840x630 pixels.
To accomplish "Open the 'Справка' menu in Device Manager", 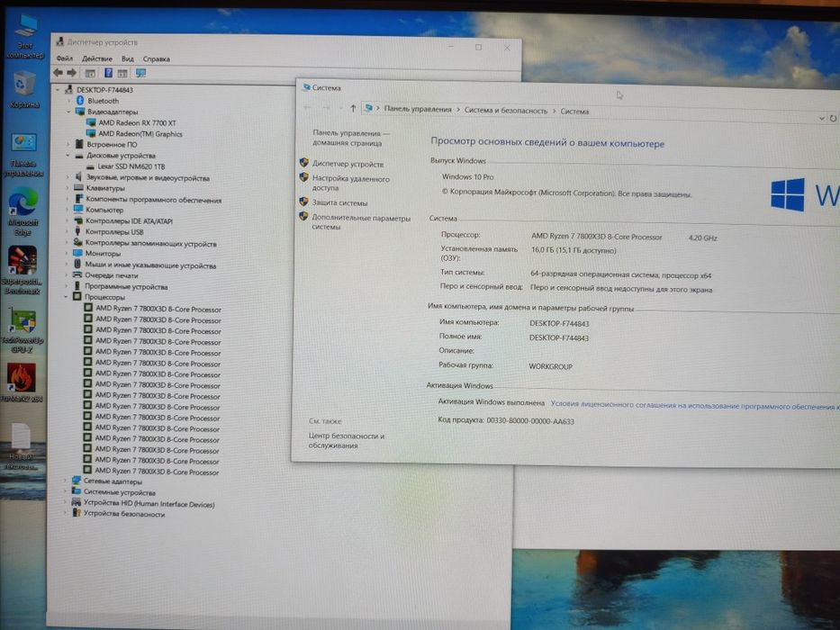I will pyautogui.click(x=157, y=58).
